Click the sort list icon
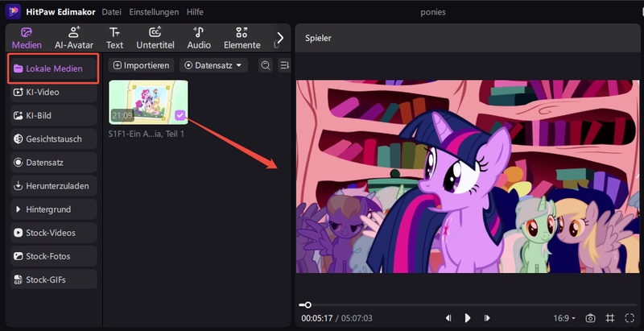The width and height of the screenshot is (644, 331). (284, 65)
